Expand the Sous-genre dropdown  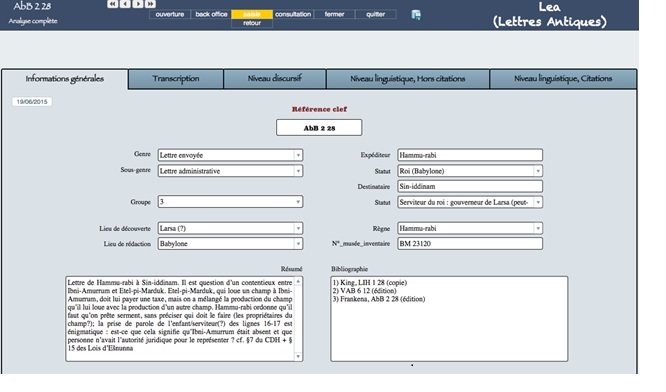[x=298, y=171]
